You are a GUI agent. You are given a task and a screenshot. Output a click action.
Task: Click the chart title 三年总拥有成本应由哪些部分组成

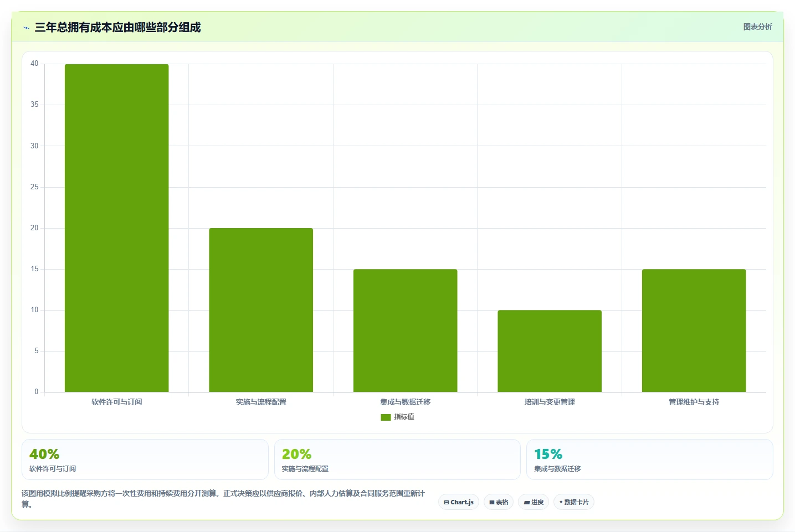(117, 27)
